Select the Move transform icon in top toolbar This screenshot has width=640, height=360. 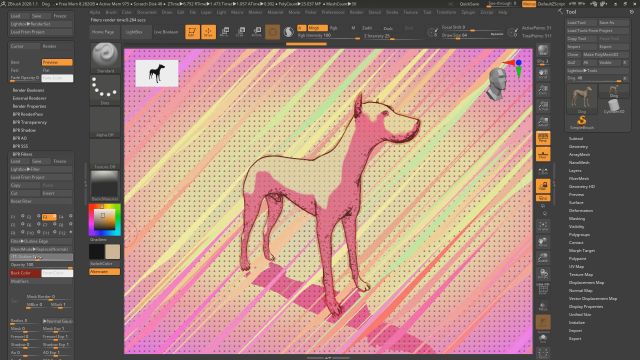coord(224,32)
